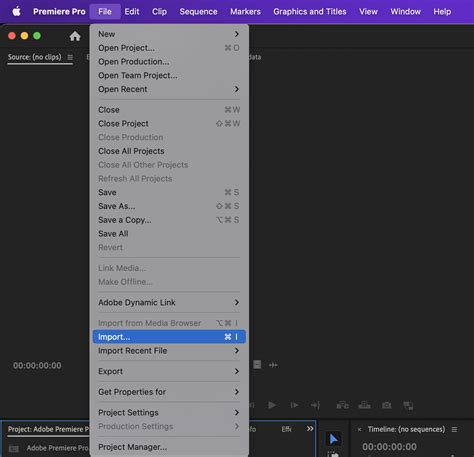Screen dimensions: 474x457
Task: Open the Sequence menu in menu bar
Action: (x=198, y=12)
